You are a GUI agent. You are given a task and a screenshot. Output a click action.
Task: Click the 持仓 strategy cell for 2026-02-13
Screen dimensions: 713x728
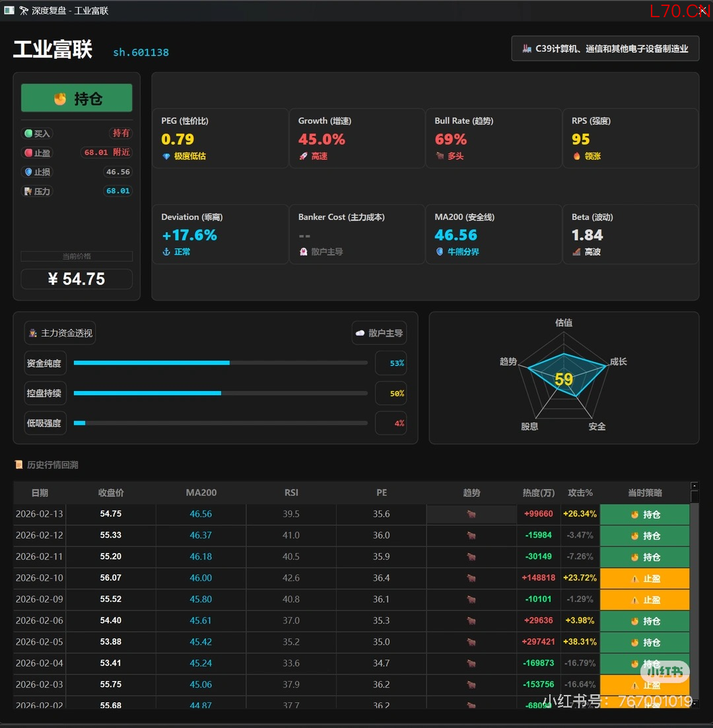point(645,515)
